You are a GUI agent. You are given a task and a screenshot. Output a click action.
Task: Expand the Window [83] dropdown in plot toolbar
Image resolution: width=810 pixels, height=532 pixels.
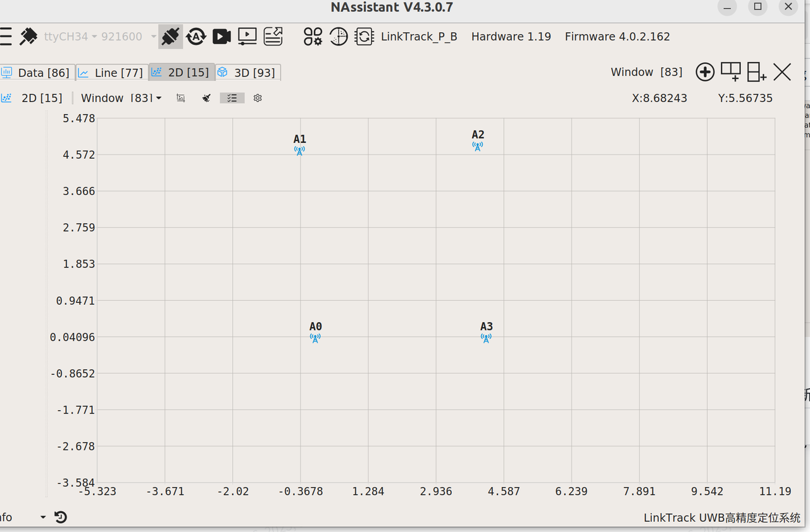coord(121,98)
